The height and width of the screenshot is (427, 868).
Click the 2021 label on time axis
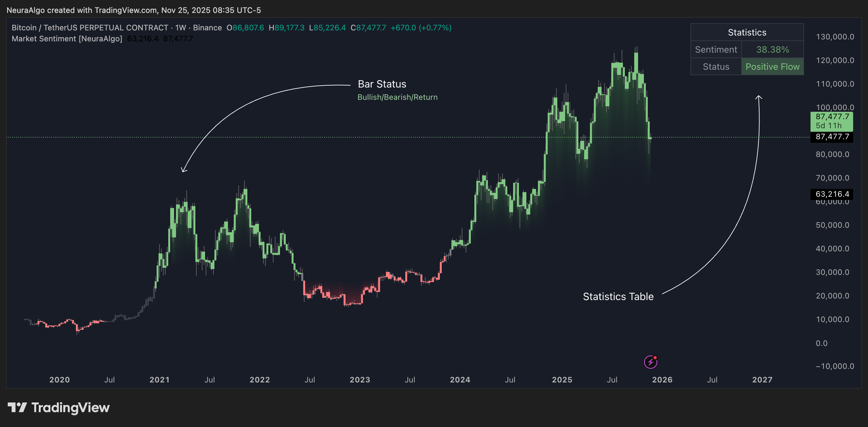click(x=160, y=380)
